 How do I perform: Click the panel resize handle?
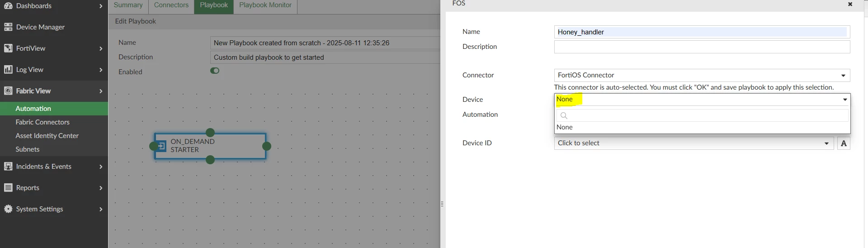click(442, 204)
